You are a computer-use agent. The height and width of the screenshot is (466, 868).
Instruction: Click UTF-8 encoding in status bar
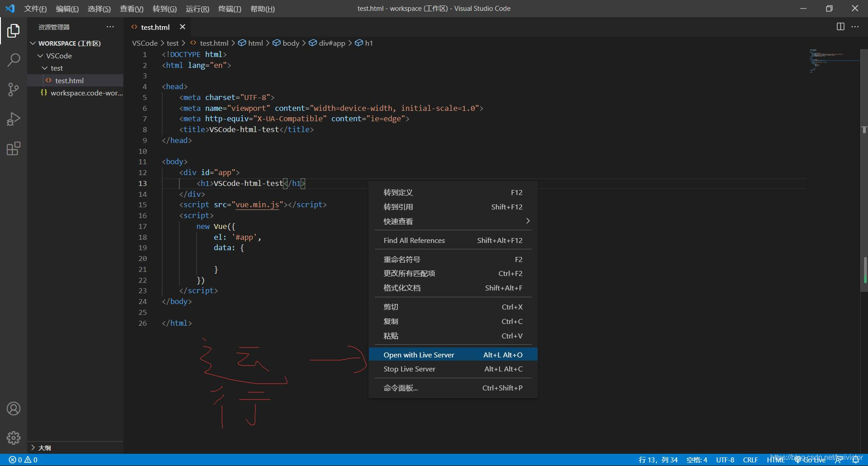click(x=725, y=460)
